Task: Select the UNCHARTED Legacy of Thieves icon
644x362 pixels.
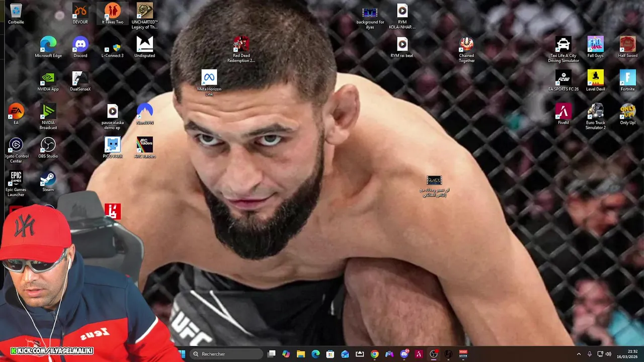Action: click(x=144, y=16)
